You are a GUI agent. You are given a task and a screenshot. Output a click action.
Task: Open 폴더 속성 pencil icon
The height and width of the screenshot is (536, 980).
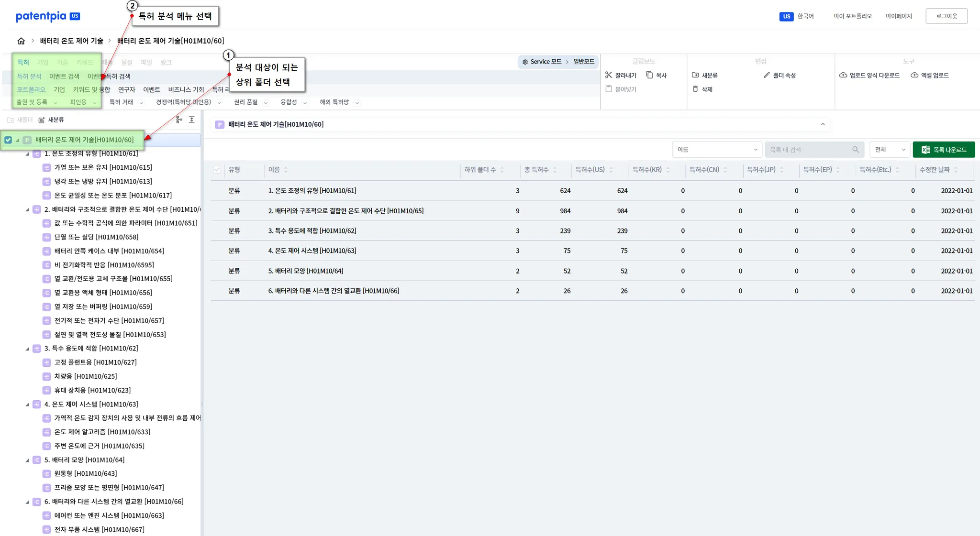pyautogui.click(x=767, y=75)
